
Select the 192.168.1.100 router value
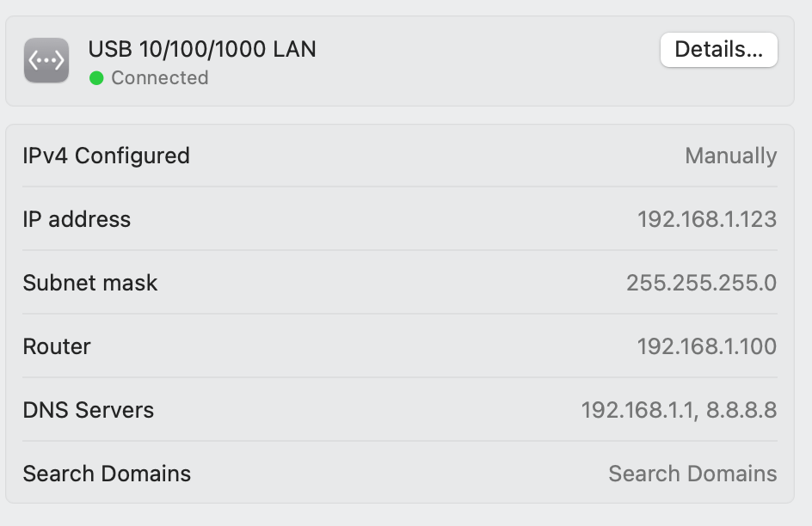tap(707, 346)
